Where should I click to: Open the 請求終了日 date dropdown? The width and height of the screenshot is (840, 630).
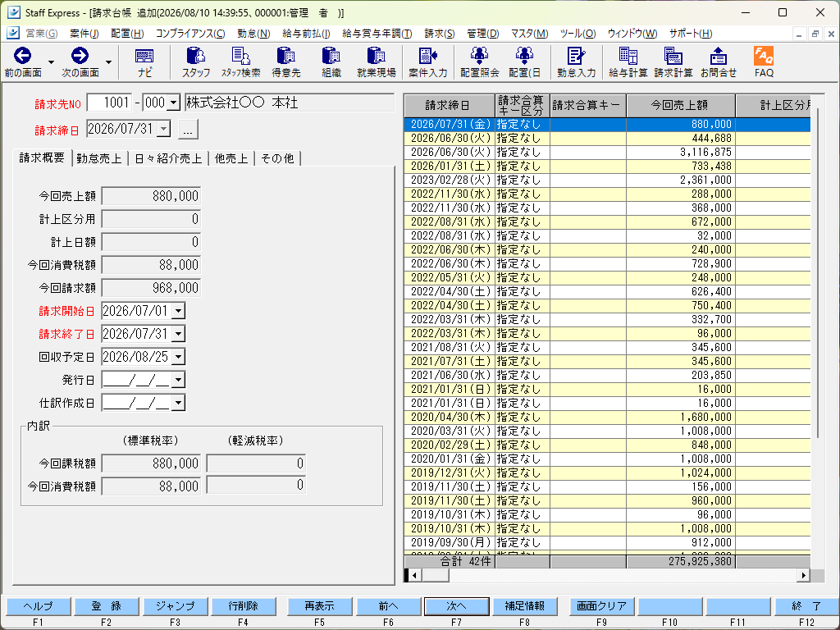[179, 334]
